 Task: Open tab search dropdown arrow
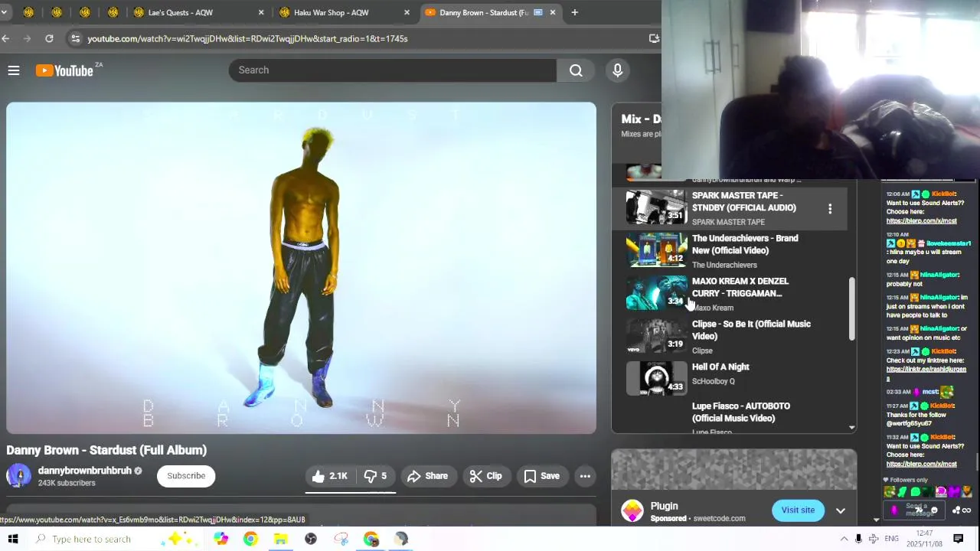[6, 12]
